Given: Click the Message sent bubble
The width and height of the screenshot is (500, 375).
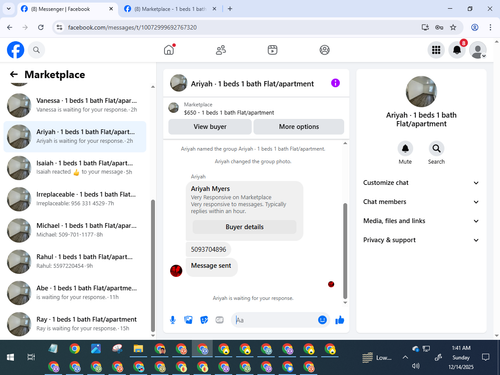Looking at the screenshot, I should point(211,266).
